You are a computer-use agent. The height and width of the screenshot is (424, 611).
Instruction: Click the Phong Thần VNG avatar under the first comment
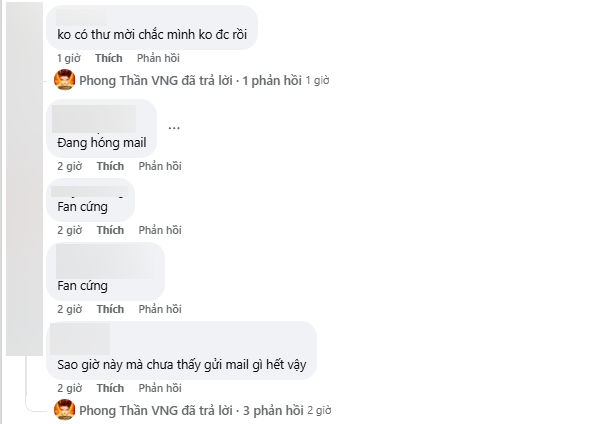(x=64, y=80)
